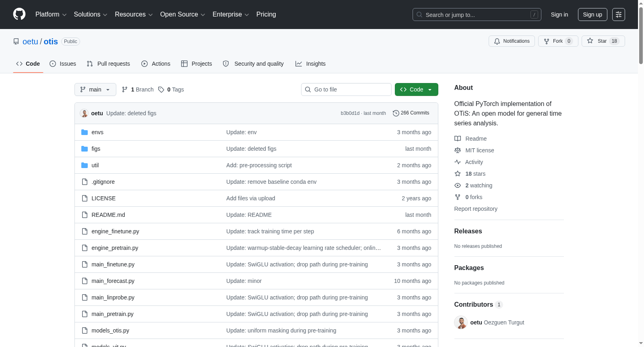
Task: Star the otis repository
Action: 603,41
